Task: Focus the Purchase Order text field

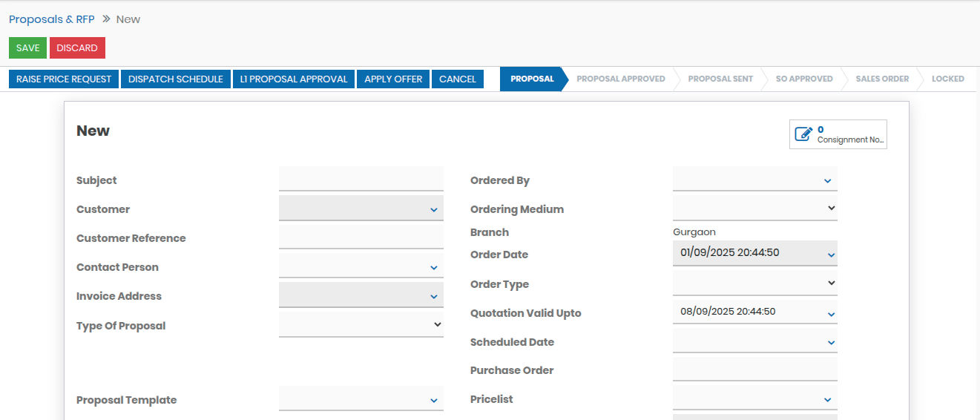Action: pyautogui.click(x=754, y=370)
